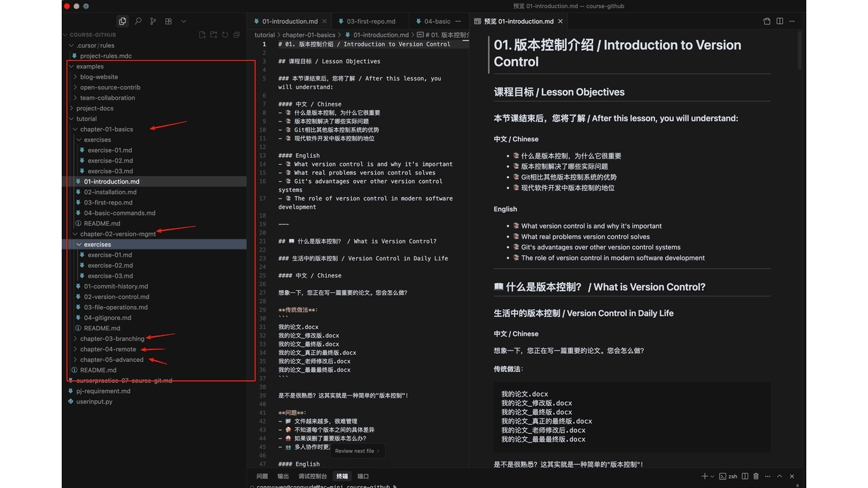
Task: Open the 03-first-repo.md editor tab
Action: 371,22
